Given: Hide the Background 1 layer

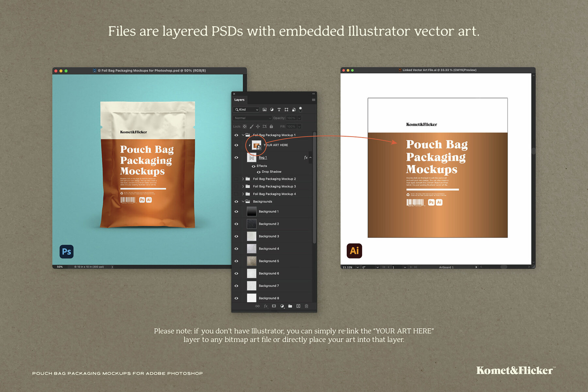Looking at the screenshot, I should (236, 211).
